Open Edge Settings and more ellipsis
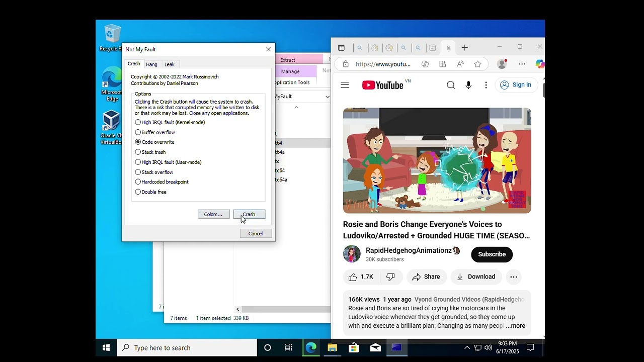The width and height of the screenshot is (644, 362). [522, 64]
